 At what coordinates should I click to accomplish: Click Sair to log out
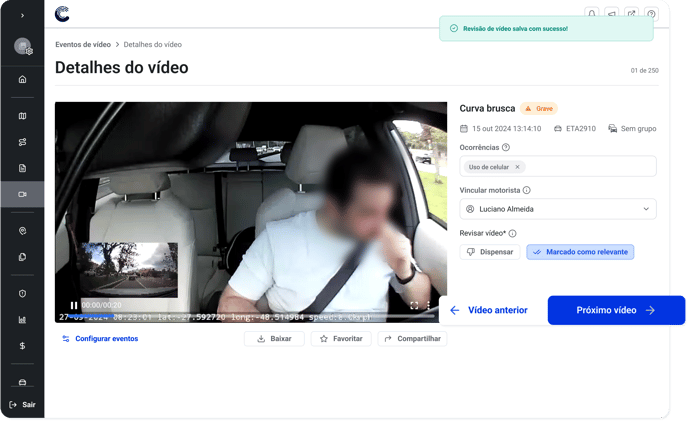(x=22, y=405)
